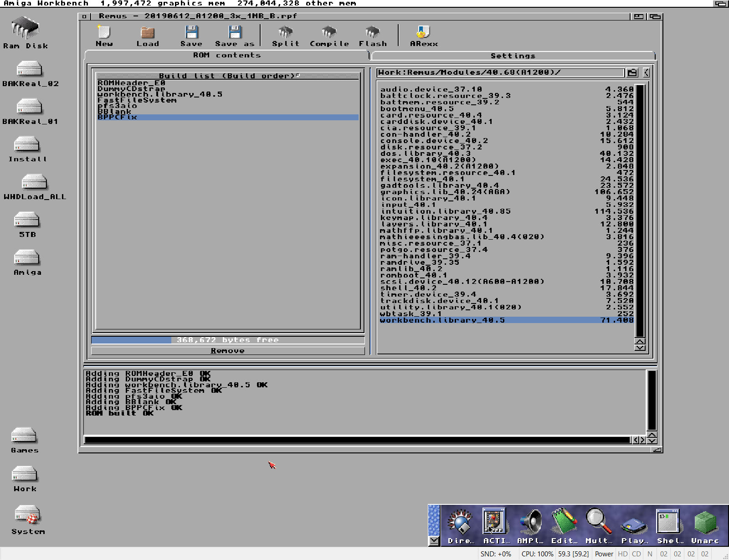
Task: Switch to the Settings tab
Action: pos(513,56)
